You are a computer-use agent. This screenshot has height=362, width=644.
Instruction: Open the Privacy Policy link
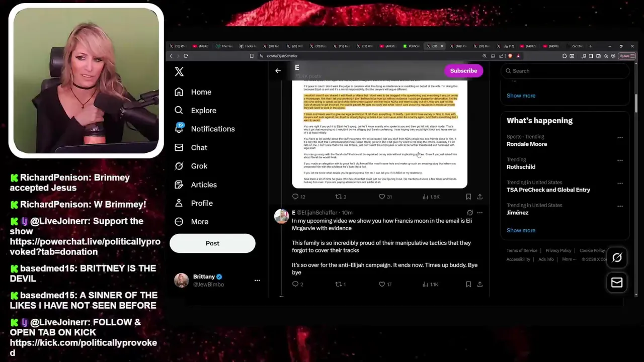tap(558, 250)
